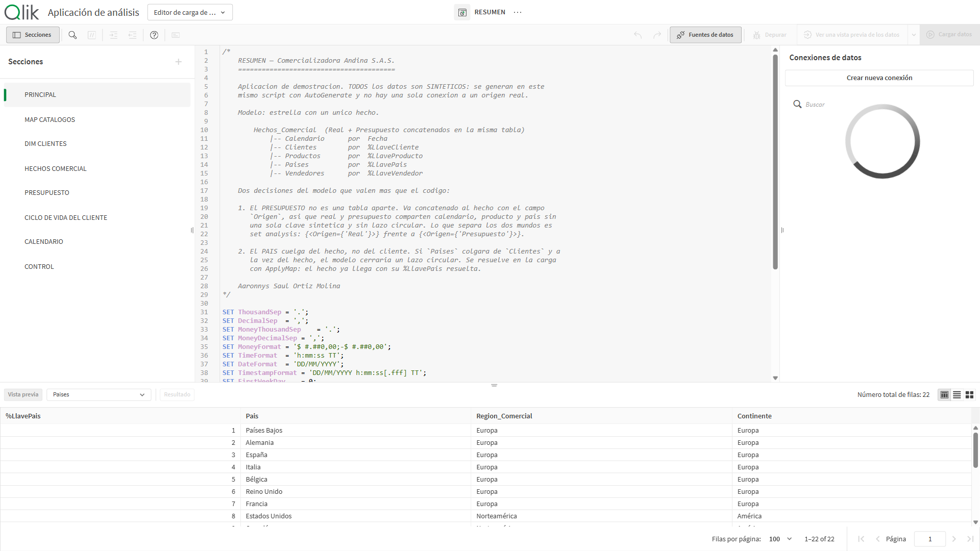Click the script editor scroll down arrow
Image resolution: width=980 pixels, height=551 pixels.
point(775,378)
